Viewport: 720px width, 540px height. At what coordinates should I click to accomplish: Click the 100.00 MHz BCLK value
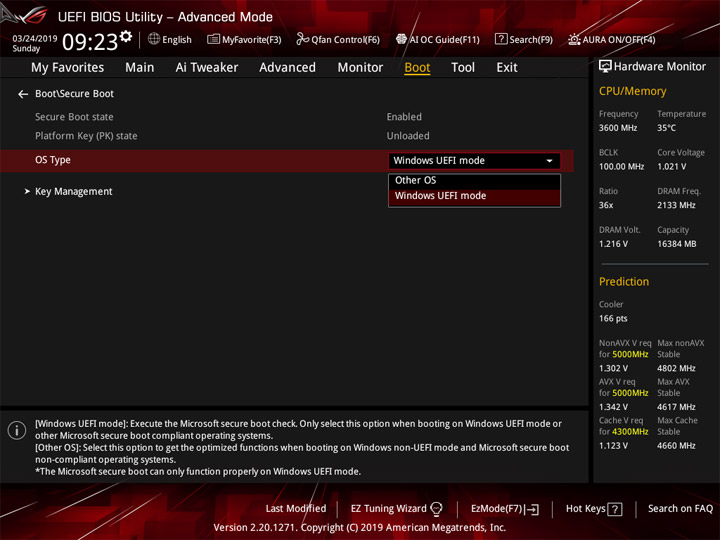tap(621, 167)
